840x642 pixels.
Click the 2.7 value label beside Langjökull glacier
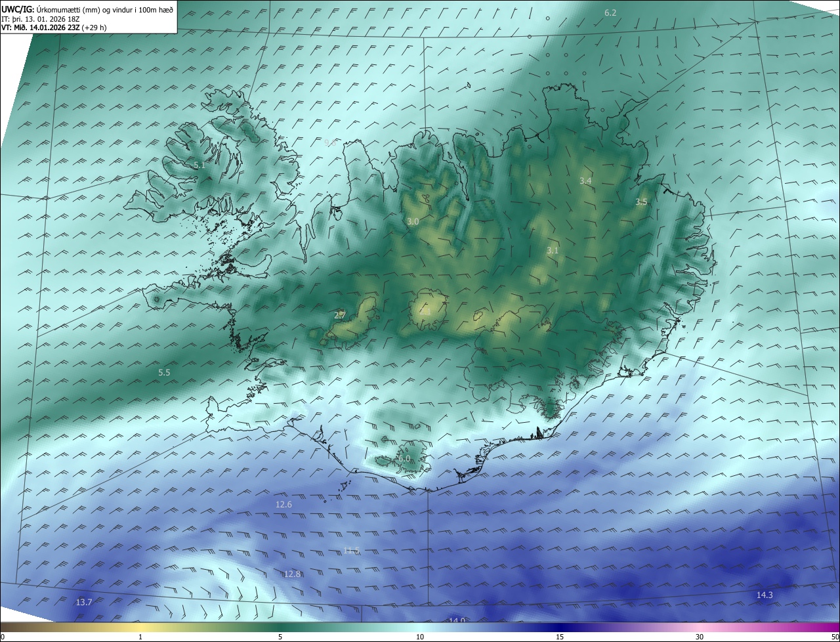click(340, 316)
